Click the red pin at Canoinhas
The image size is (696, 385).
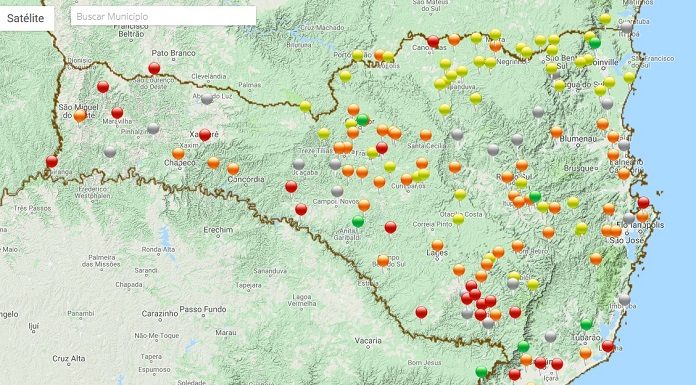433,42
